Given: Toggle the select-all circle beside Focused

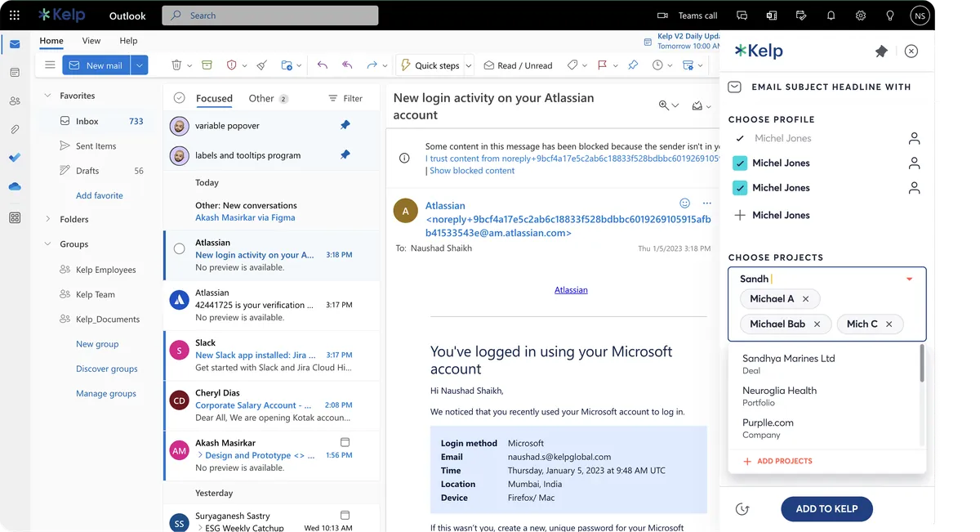Looking at the screenshot, I should click(180, 98).
